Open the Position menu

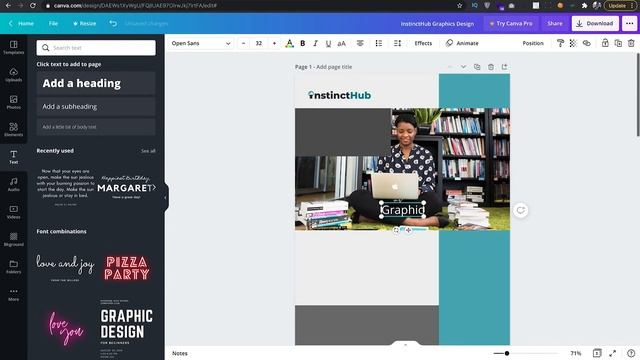coord(533,43)
